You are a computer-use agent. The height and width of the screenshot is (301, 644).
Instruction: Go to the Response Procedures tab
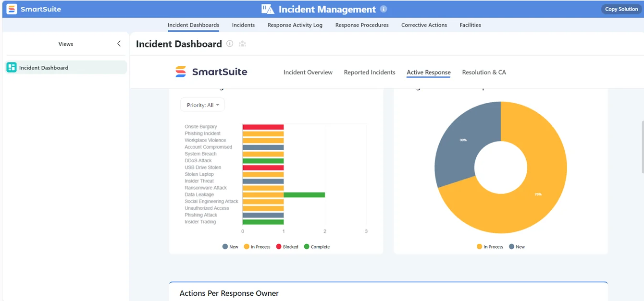point(362,25)
